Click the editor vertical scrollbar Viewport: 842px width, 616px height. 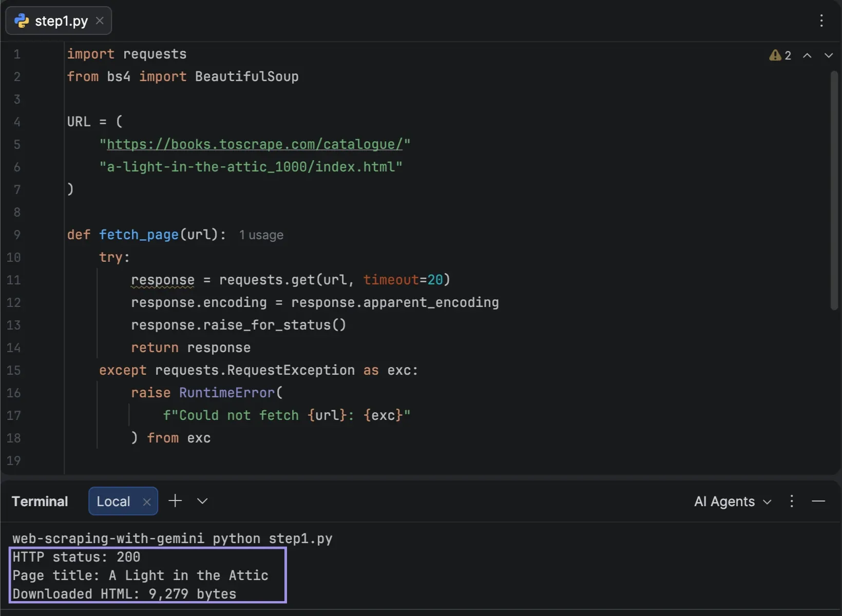(834, 191)
